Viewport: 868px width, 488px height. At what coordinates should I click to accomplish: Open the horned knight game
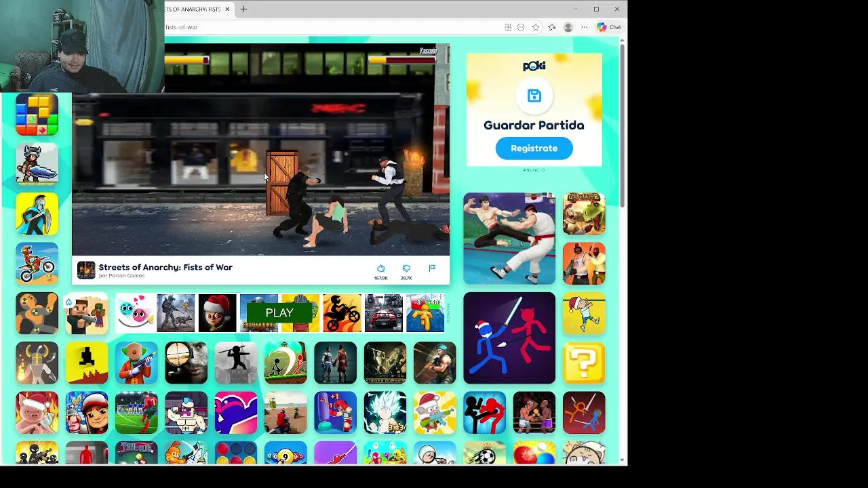coord(37,363)
